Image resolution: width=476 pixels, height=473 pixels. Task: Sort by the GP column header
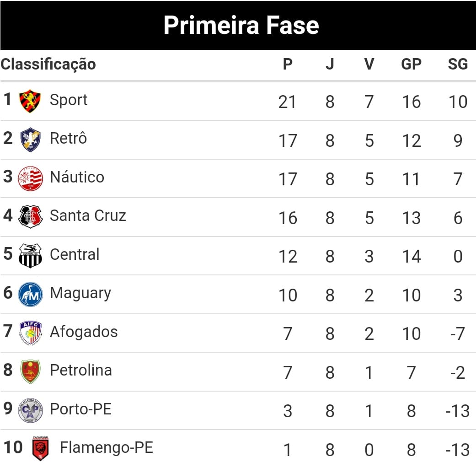[x=411, y=64]
